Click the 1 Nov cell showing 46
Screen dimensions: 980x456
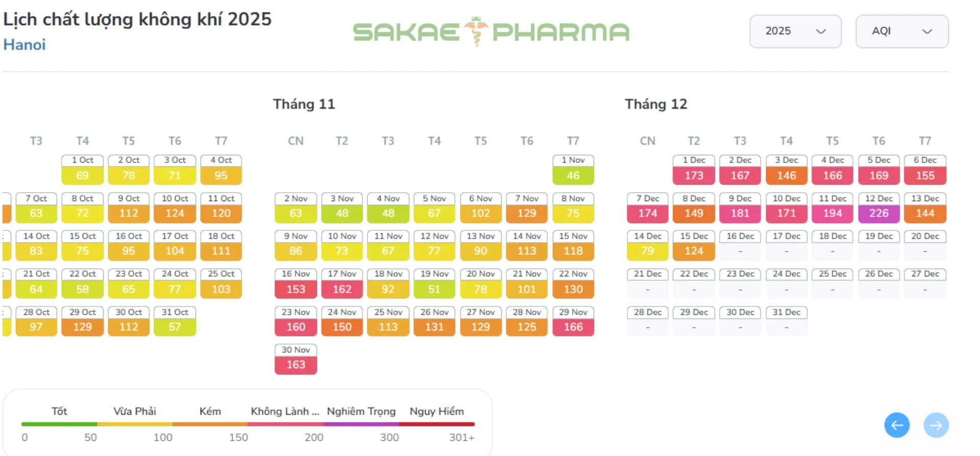(573, 170)
